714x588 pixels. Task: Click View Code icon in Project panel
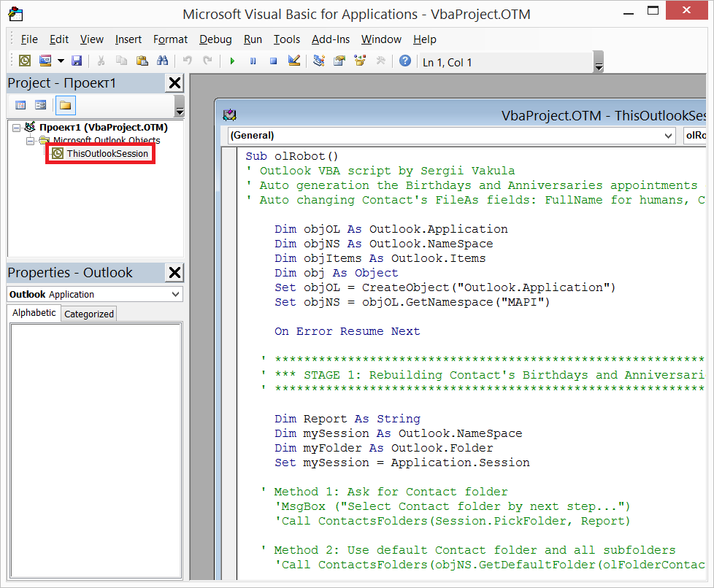coord(20,105)
